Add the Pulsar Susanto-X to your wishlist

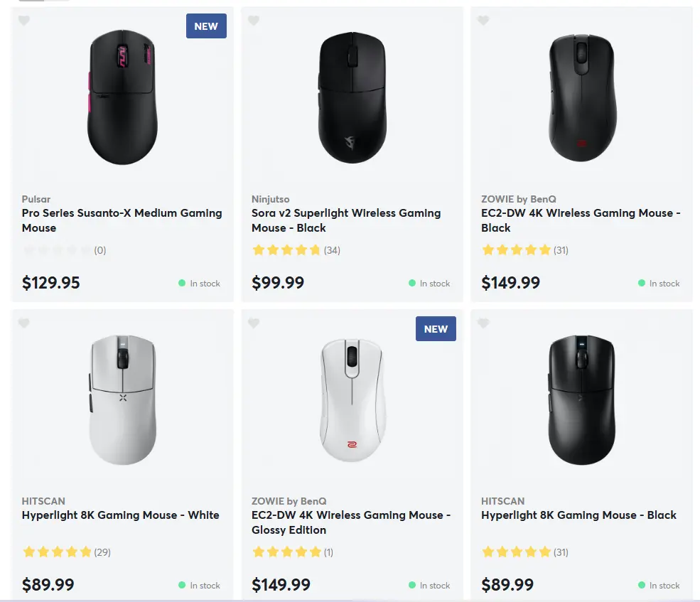[23, 21]
